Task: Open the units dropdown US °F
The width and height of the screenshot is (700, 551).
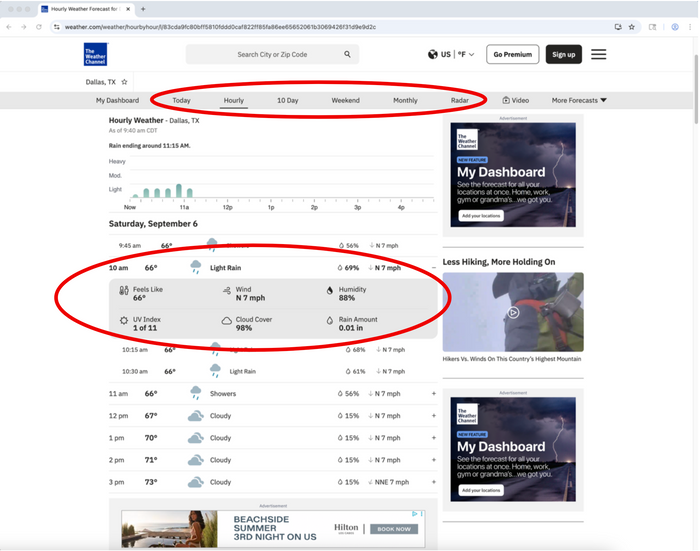Action: pos(451,54)
